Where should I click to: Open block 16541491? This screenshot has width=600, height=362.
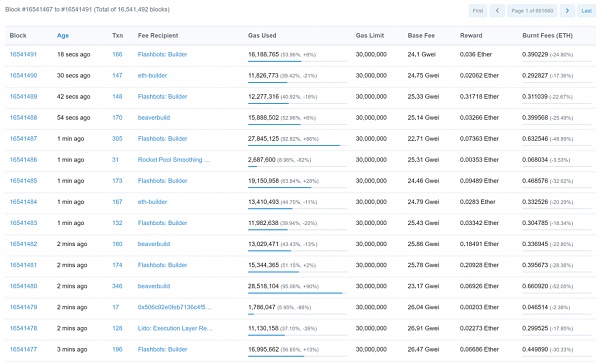23,54
